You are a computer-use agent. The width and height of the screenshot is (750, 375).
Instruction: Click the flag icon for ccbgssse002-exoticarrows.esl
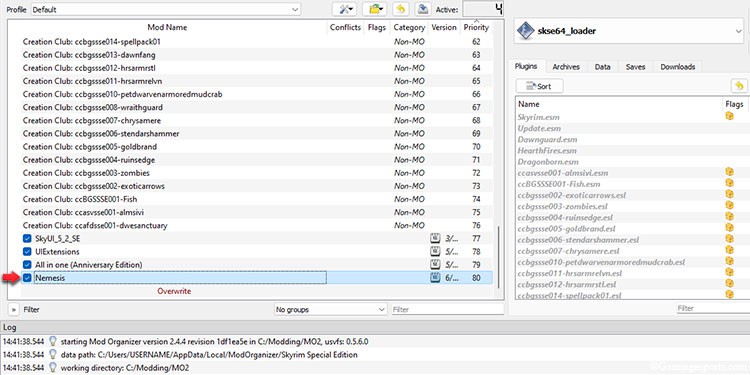pos(729,194)
